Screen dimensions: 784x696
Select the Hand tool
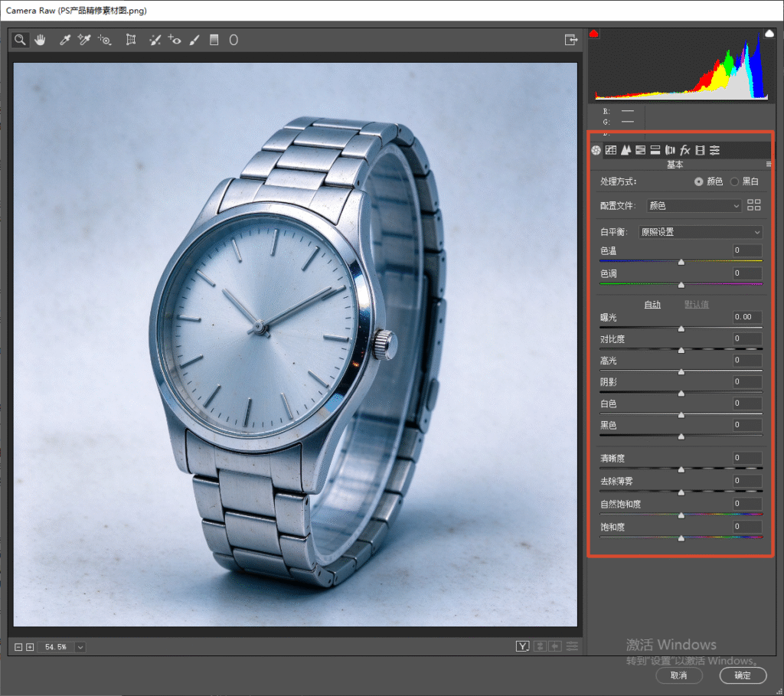[x=40, y=40]
